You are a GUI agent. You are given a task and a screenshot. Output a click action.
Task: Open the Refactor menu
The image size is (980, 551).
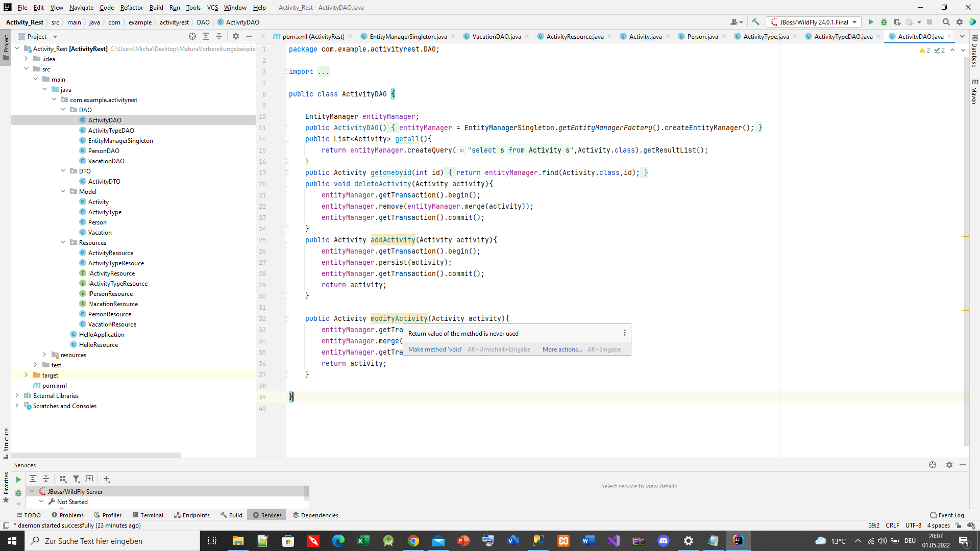(x=131, y=7)
